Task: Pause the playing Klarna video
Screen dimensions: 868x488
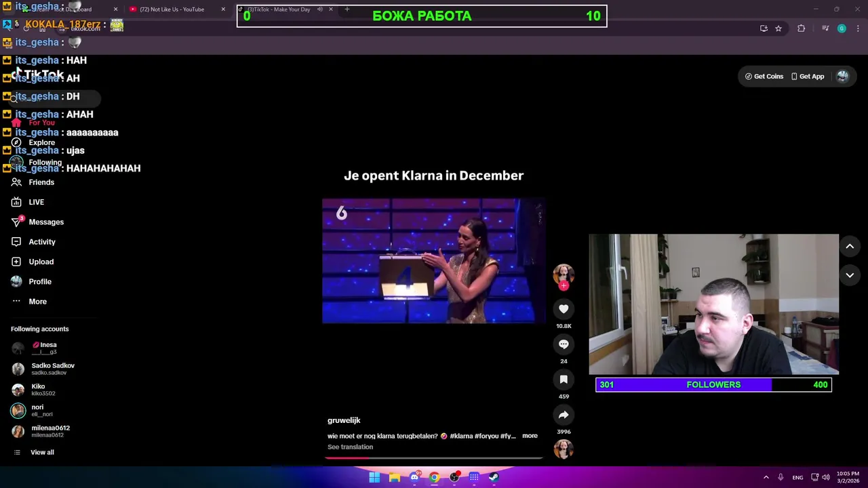Action: point(434,261)
